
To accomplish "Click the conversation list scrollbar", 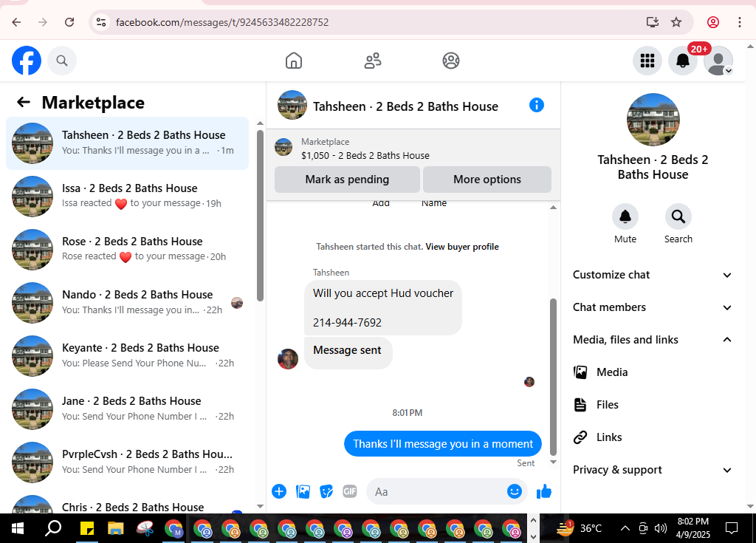I will (x=261, y=215).
